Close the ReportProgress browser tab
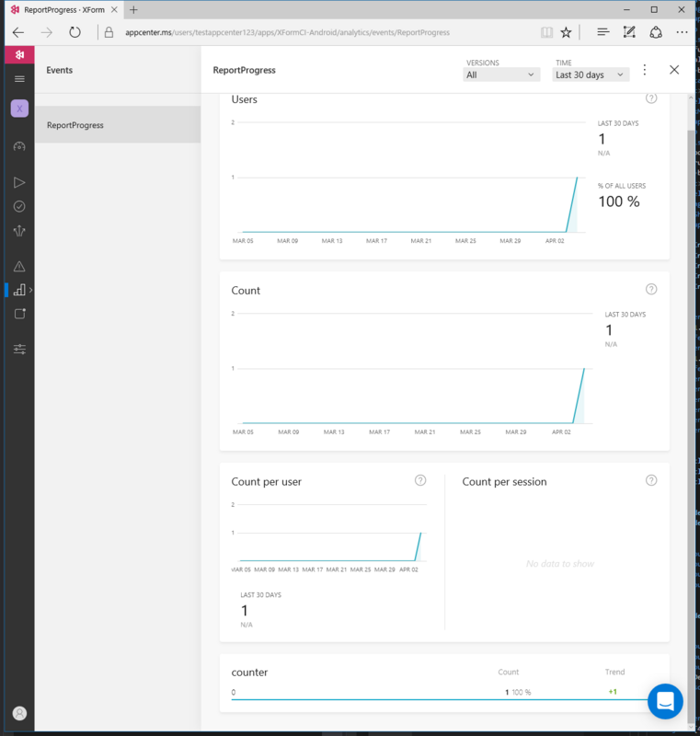Viewport: 700px width, 736px height. tap(114, 9)
